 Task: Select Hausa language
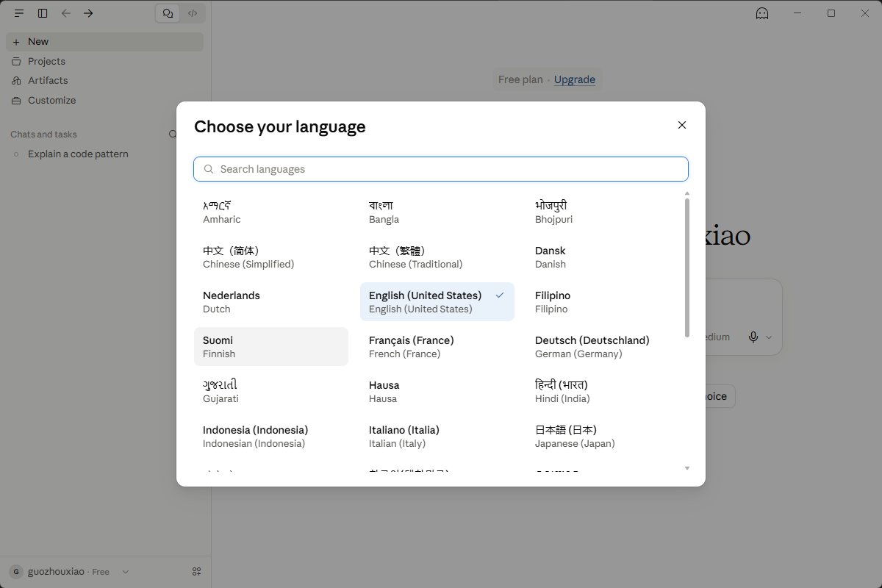(437, 391)
